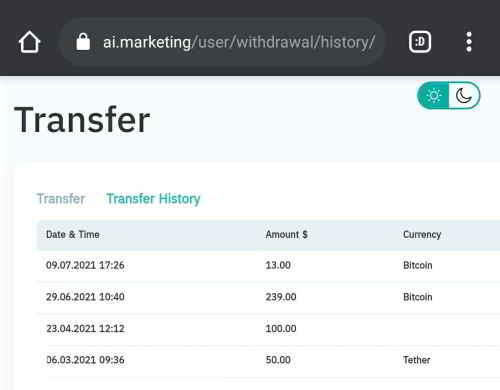Click the Amount $ column header

coord(286,235)
